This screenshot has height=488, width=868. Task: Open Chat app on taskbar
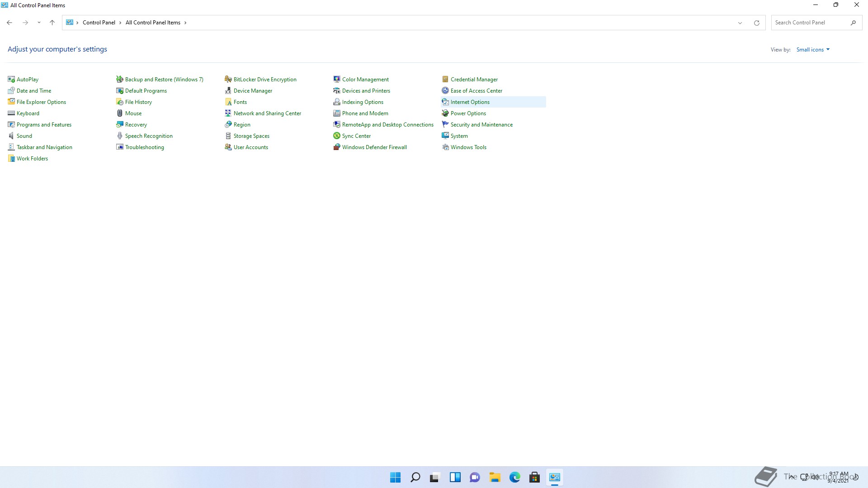(475, 477)
